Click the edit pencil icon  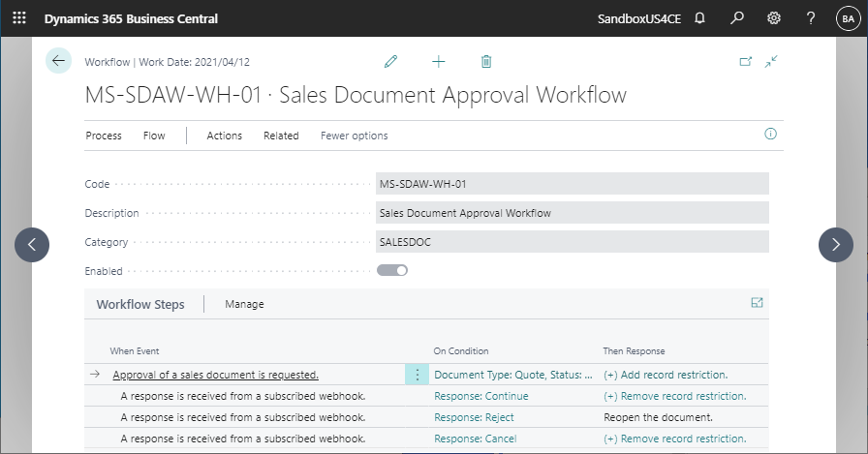click(390, 61)
